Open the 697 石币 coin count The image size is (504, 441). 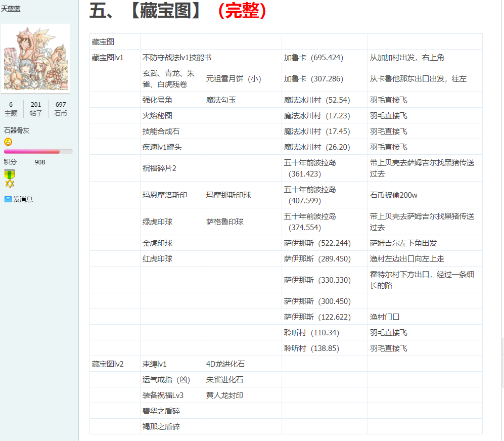(61, 109)
